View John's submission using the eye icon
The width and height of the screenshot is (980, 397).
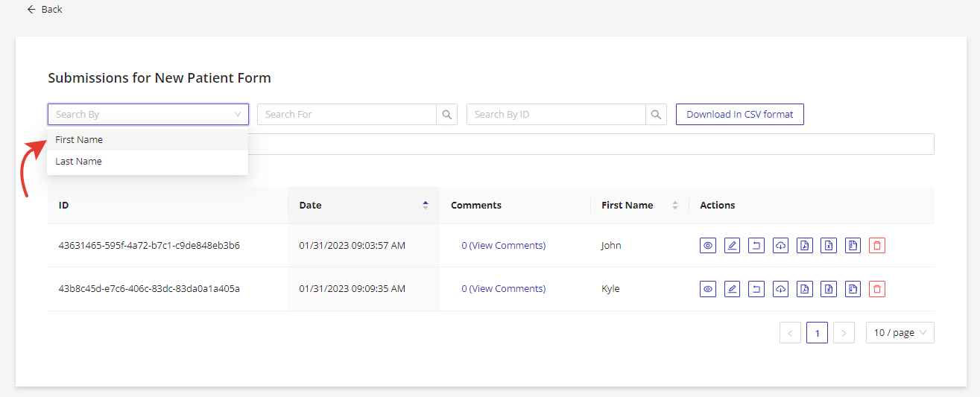coord(708,246)
